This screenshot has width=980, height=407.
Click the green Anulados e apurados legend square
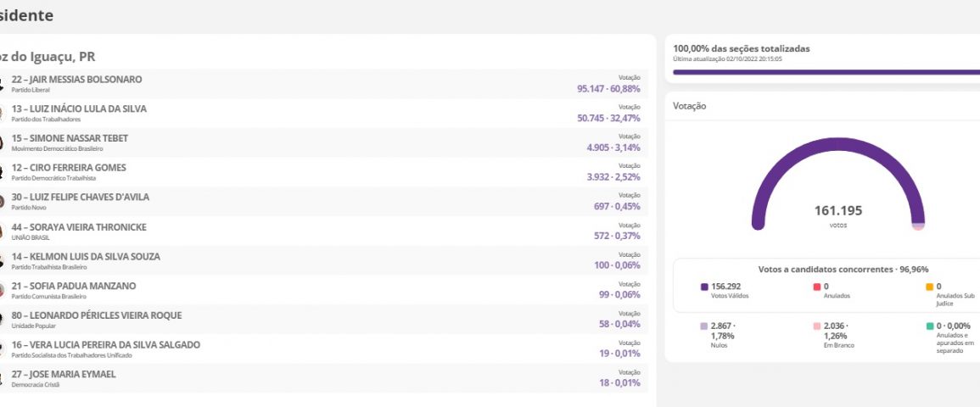coord(930,326)
